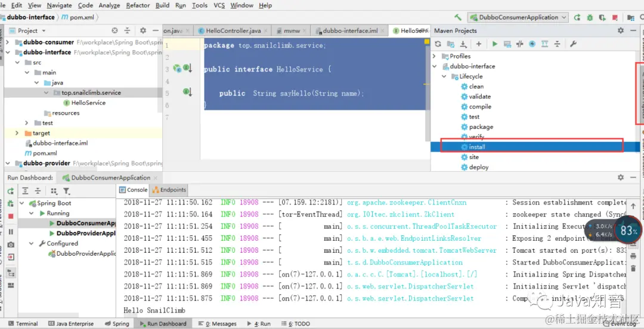Image resolution: width=644 pixels, height=329 pixels.
Task: Click gutter implementation icon on line 5
Action: tap(187, 92)
